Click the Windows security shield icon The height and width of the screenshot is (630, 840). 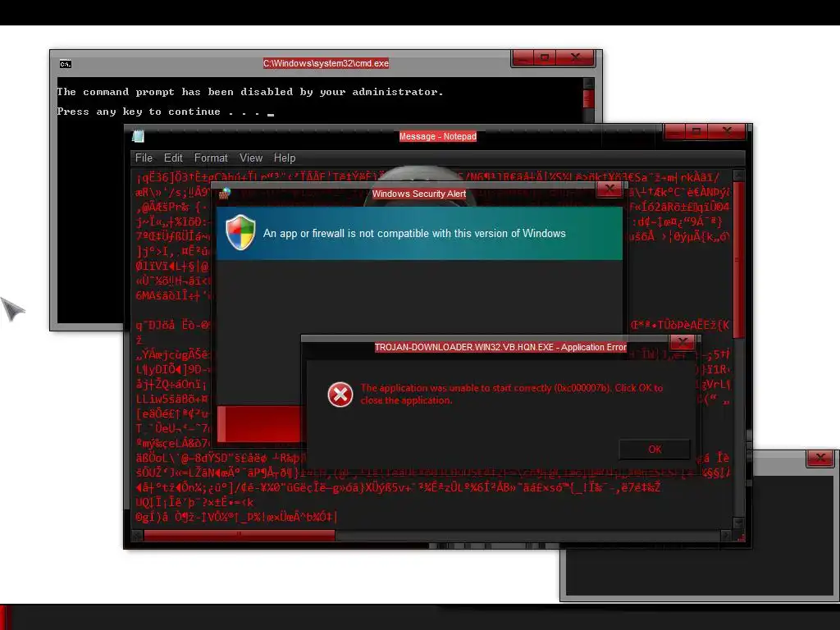click(x=240, y=232)
